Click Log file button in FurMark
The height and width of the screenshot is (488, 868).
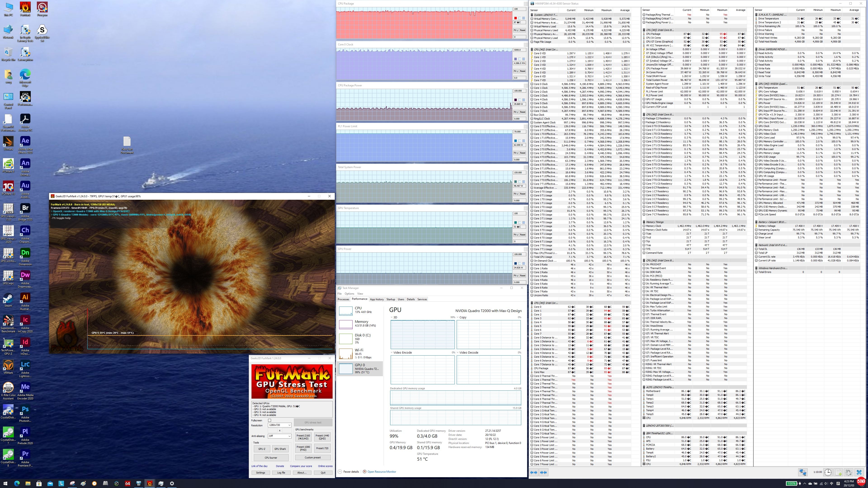click(x=281, y=472)
